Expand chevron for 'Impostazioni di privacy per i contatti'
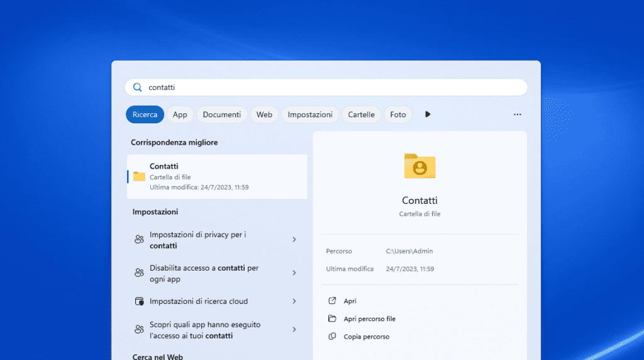644x360 pixels. 294,239
